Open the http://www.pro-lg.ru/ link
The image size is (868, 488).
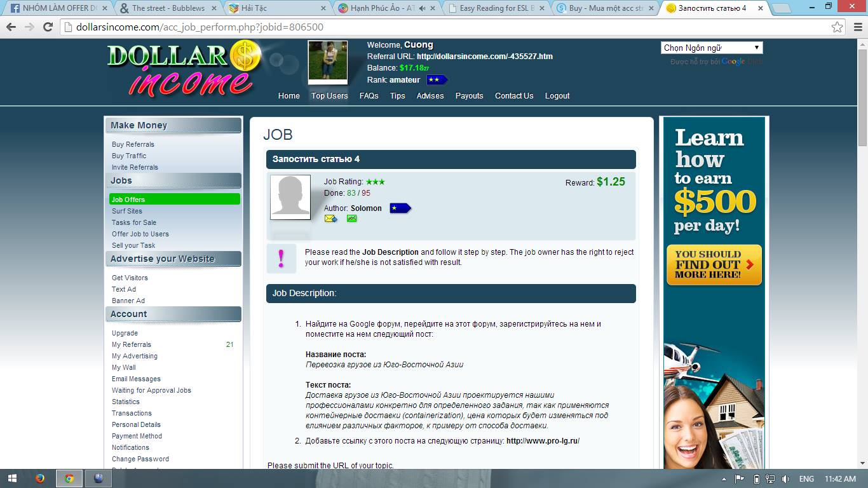(x=543, y=441)
